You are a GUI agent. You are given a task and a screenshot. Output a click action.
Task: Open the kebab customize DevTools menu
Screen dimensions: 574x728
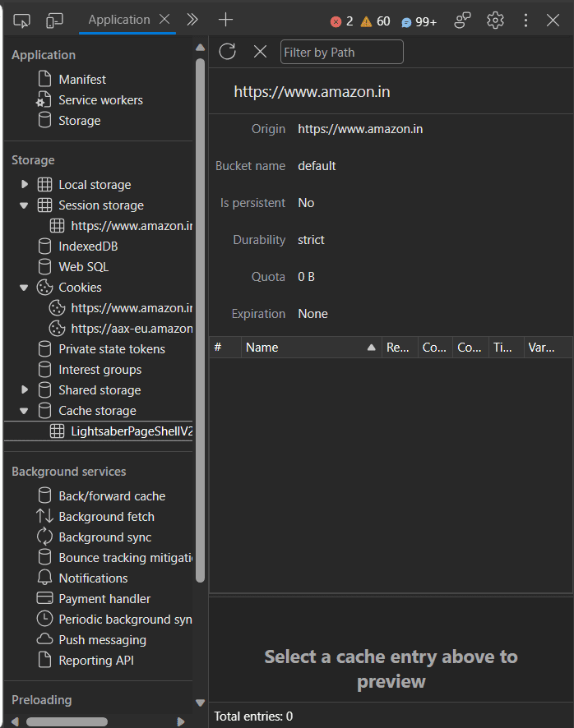(525, 21)
